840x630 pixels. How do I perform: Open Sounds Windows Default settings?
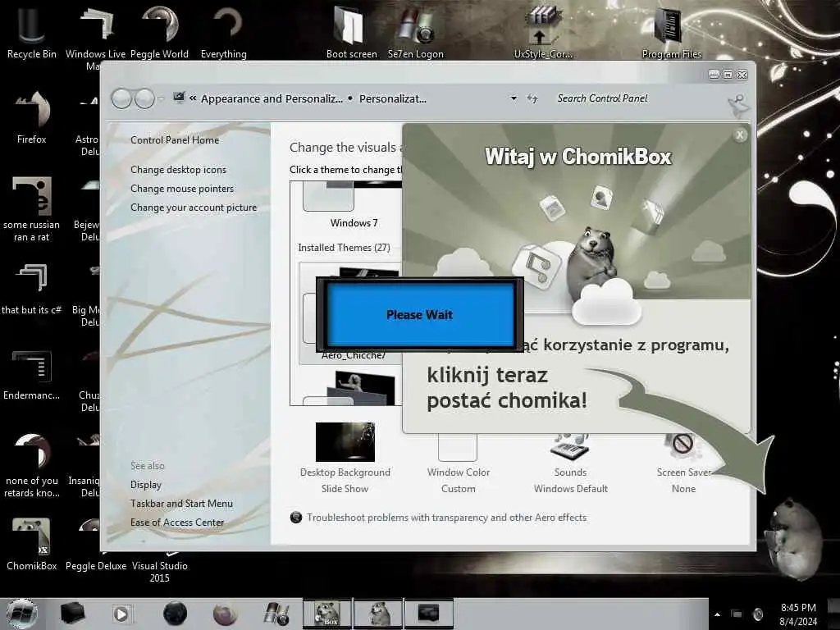571,464
